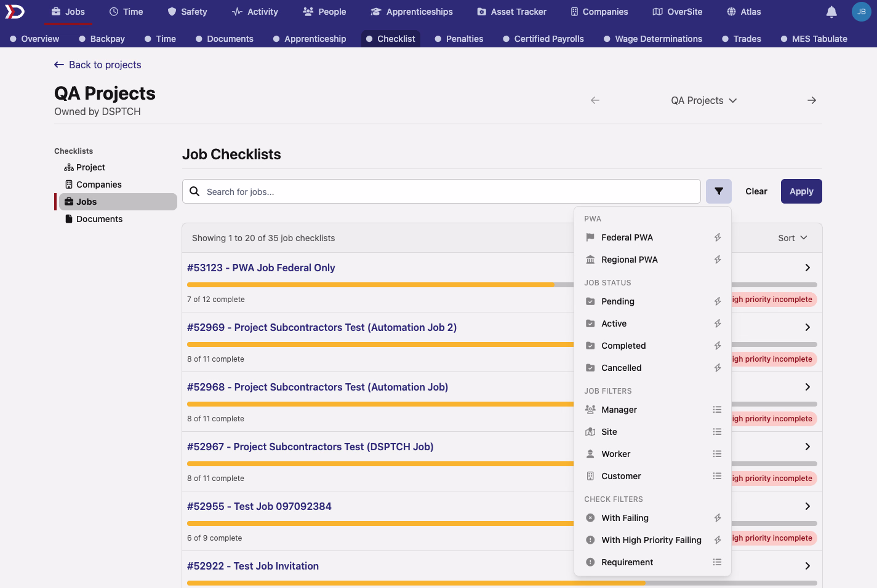The image size is (877, 588).
Task: Click '7 of 12 complete' text
Action: (x=216, y=300)
